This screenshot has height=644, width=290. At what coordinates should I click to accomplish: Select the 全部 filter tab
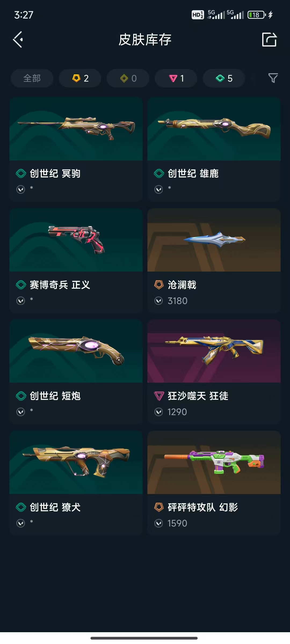32,78
